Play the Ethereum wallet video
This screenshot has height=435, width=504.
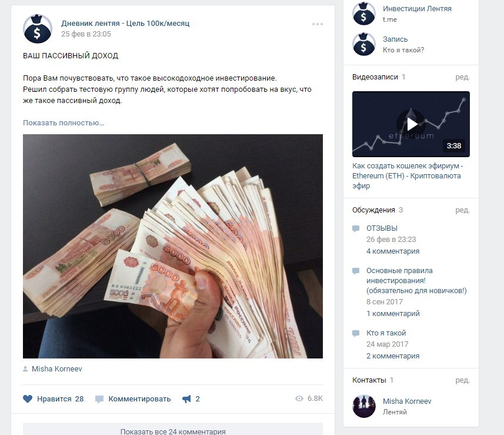[410, 124]
